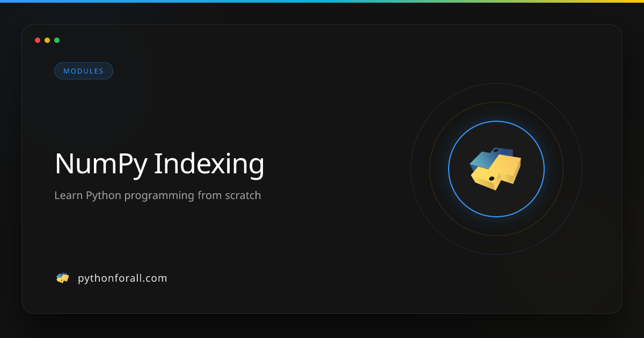Click the large Python logo in the circle
The width and height of the screenshot is (644, 338).
pyautogui.click(x=496, y=169)
